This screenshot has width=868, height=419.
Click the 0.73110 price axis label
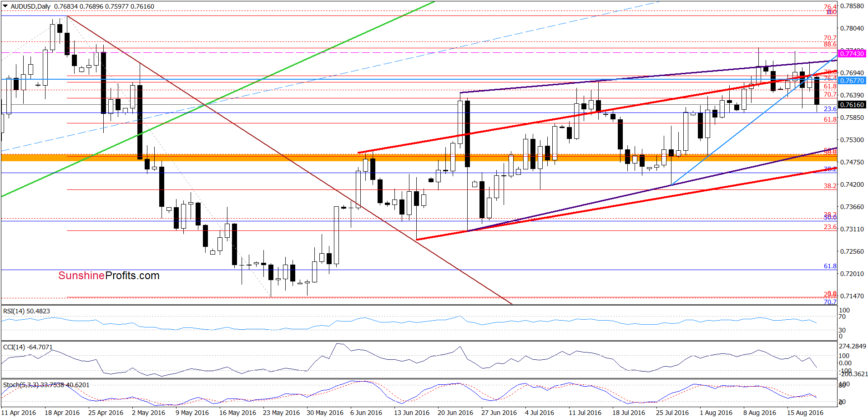tap(852, 229)
